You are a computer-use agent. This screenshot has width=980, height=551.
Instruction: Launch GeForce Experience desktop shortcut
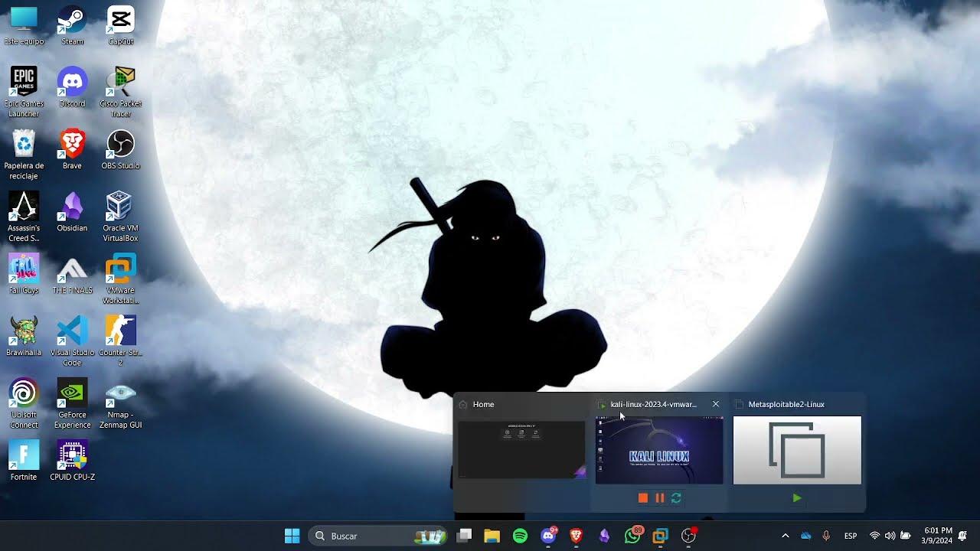pyautogui.click(x=72, y=404)
